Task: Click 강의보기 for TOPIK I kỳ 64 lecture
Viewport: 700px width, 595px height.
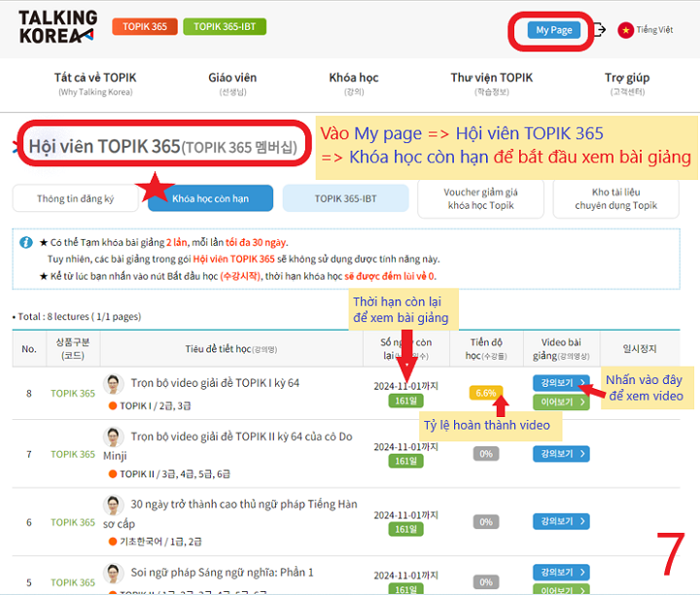Action: click(x=561, y=382)
